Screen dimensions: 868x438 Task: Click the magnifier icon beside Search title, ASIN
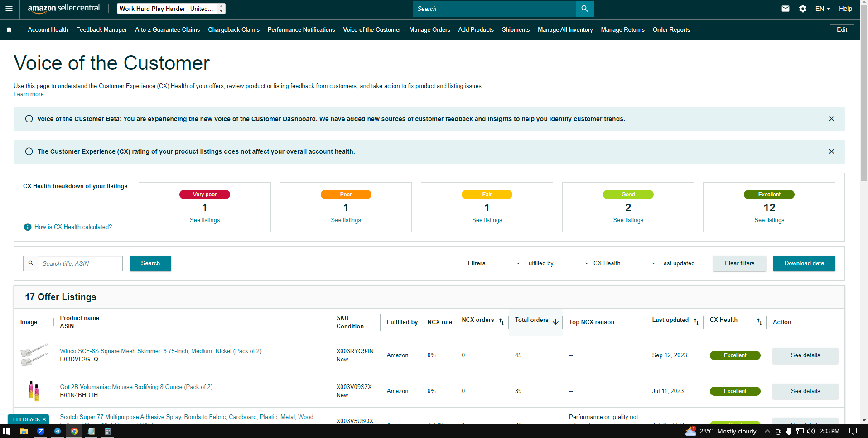pos(31,263)
